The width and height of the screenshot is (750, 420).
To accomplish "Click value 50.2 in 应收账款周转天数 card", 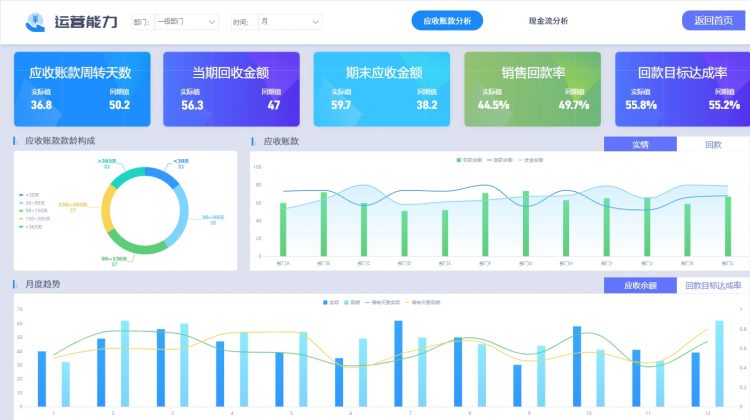I will click(x=120, y=105).
